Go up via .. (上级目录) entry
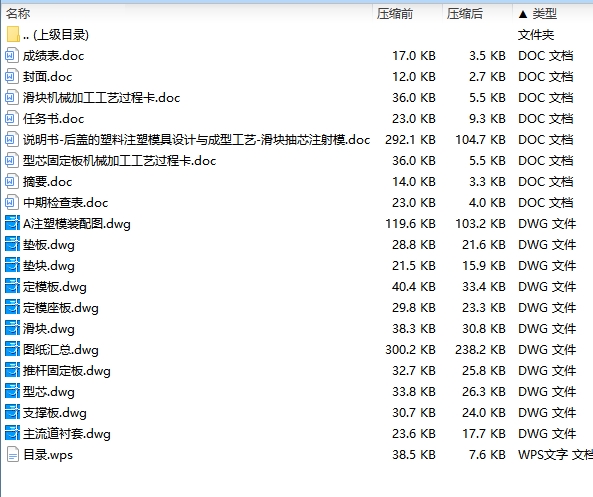The height and width of the screenshot is (497, 593). pos(56,35)
